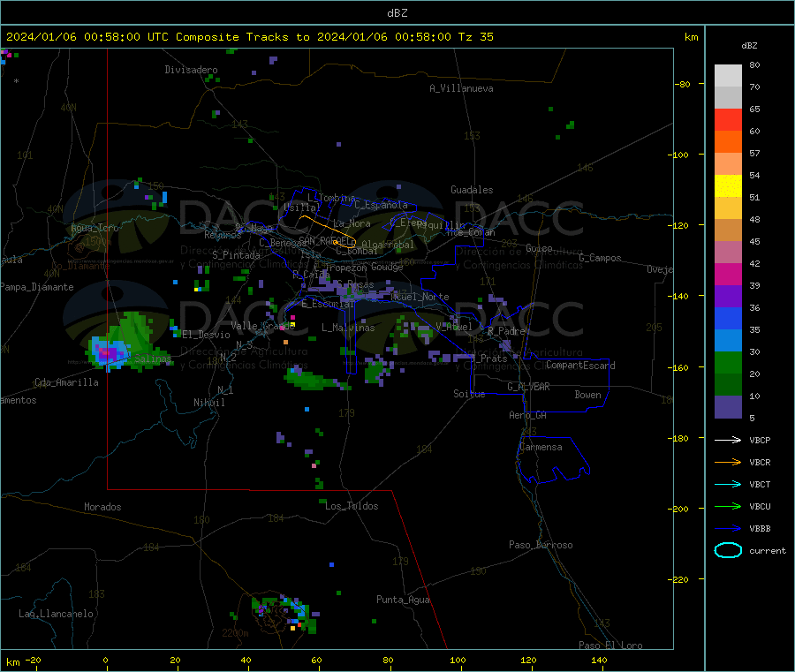This screenshot has width=795, height=672.
Task: Click the 'L_Malvinas' map label
Action: (348, 328)
